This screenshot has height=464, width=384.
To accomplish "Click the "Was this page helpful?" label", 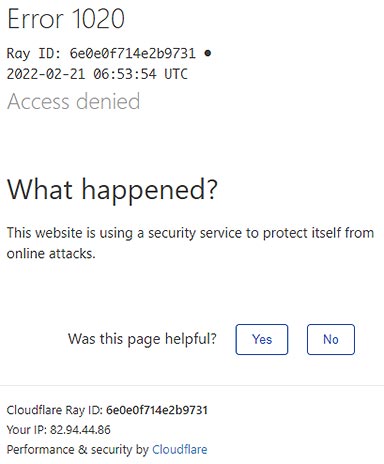I will 142,339.
